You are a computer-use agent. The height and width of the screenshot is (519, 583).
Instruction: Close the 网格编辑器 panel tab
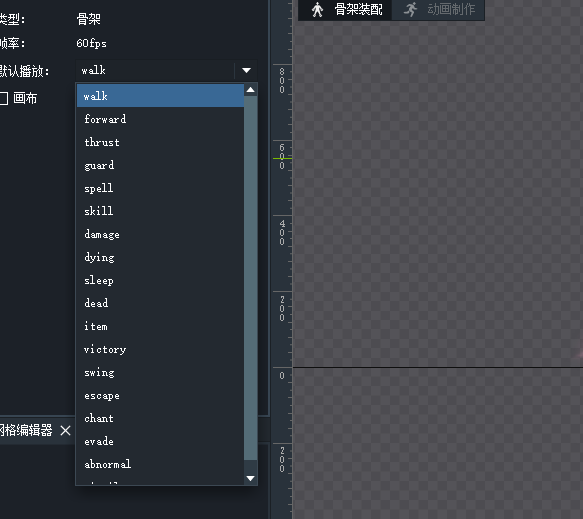[x=65, y=431]
